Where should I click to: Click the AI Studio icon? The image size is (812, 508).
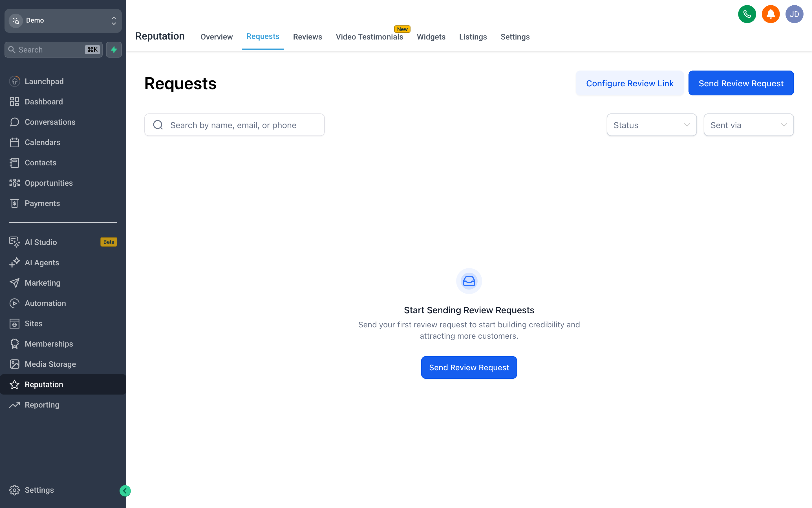(14, 242)
